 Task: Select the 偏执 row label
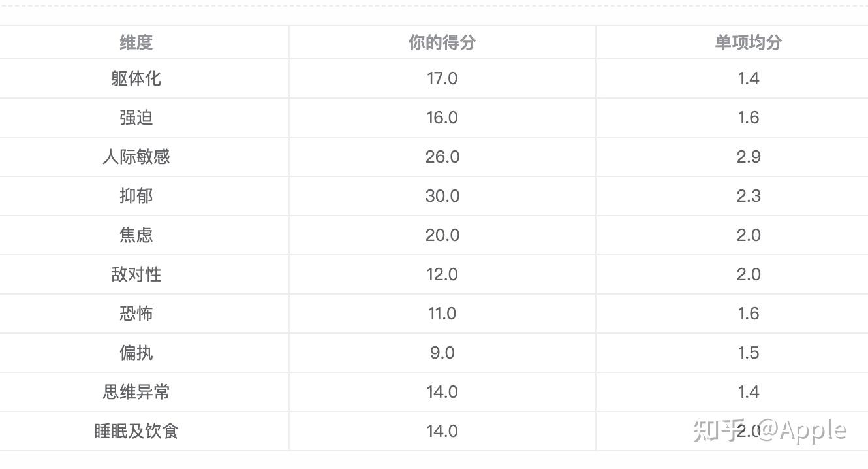click(x=136, y=353)
